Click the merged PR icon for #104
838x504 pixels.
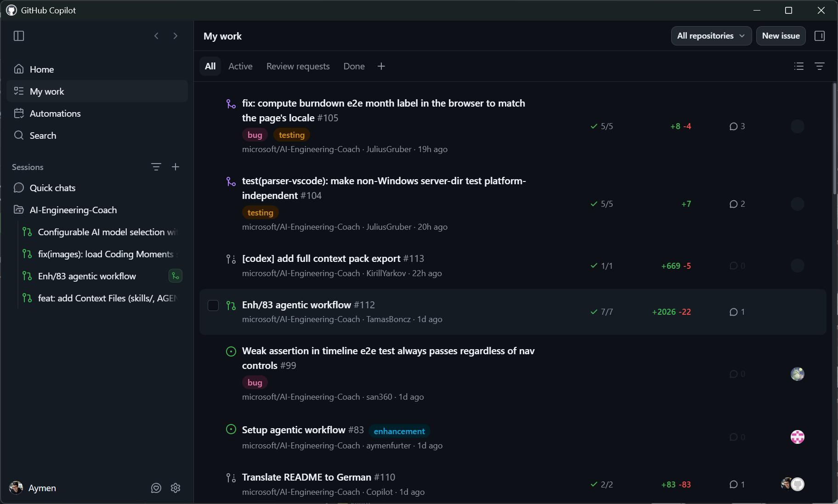[231, 181]
